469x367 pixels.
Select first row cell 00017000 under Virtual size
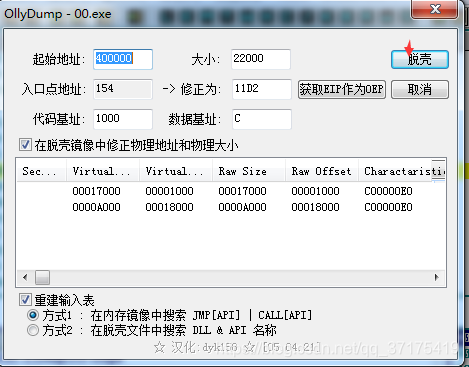pos(96,191)
